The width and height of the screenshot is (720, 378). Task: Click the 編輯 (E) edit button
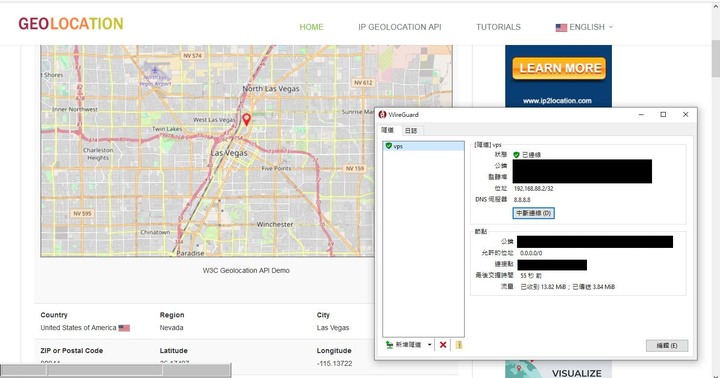(667, 345)
